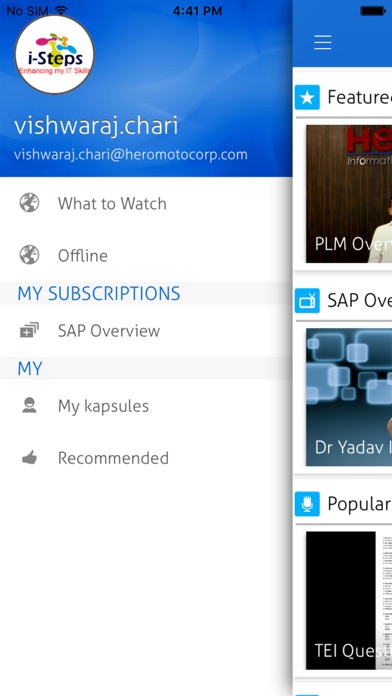Open the PLM Overview video thumbnail
This screenshot has height=696, width=392.
349,194
